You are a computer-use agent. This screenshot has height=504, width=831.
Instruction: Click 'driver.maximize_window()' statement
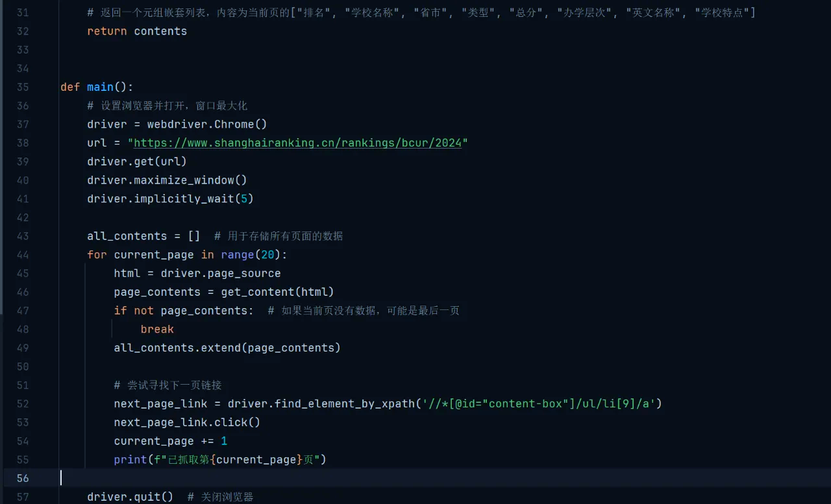[x=167, y=180]
